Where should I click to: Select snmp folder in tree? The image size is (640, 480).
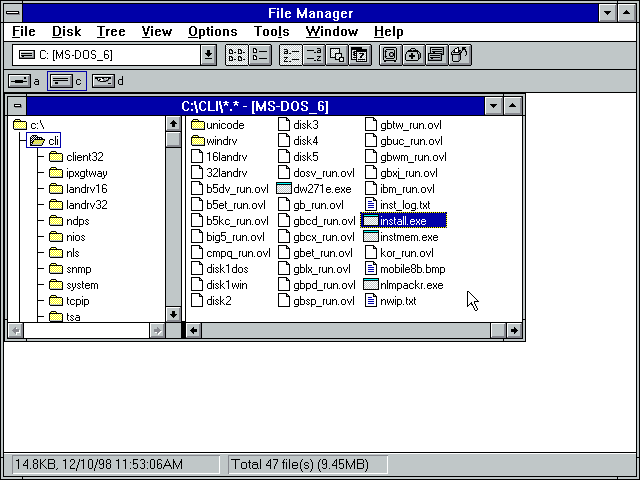point(70,269)
